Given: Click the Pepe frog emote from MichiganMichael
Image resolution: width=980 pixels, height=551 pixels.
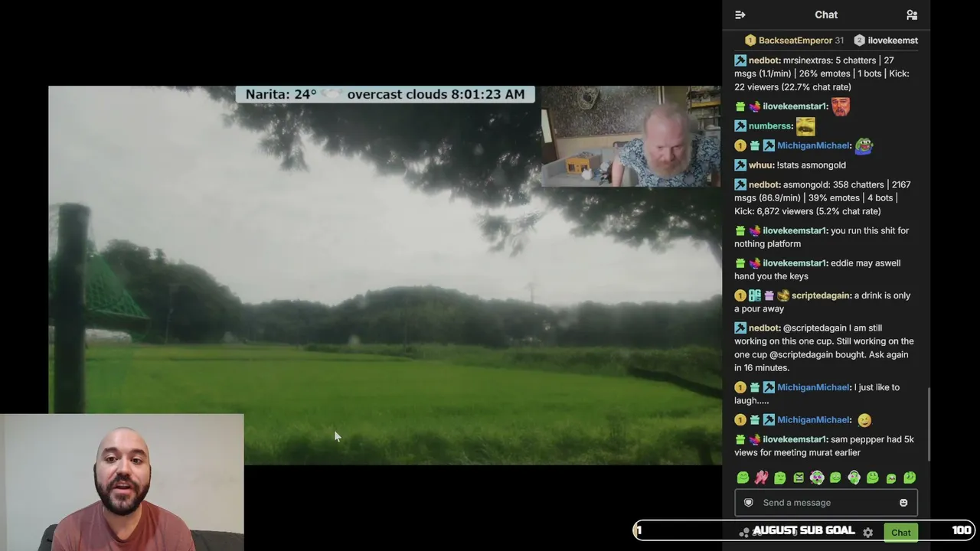Looking at the screenshot, I should point(864,145).
